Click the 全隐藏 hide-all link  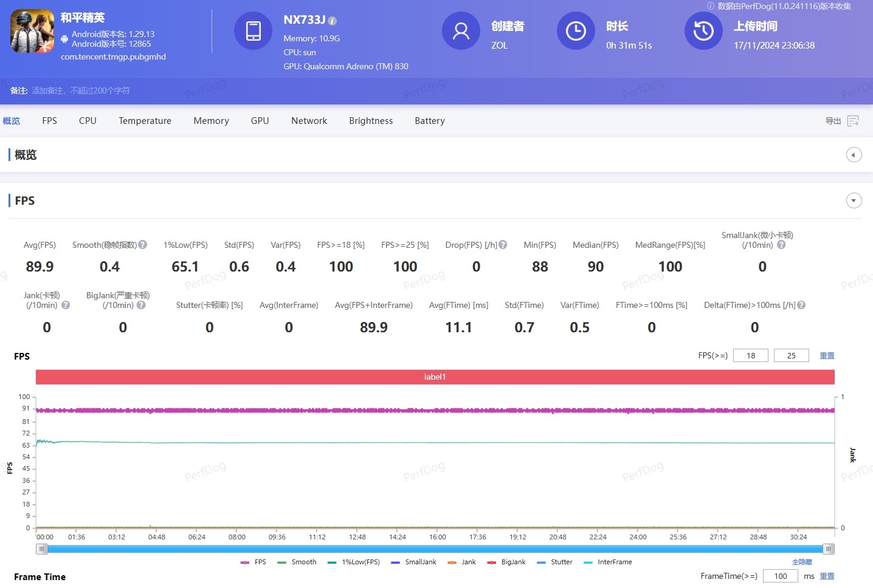point(802,562)
